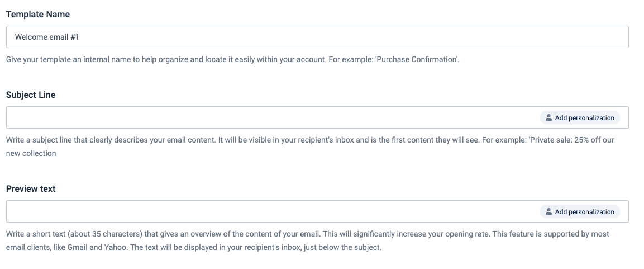Click inside the empty Preview text field

(268, 212)
